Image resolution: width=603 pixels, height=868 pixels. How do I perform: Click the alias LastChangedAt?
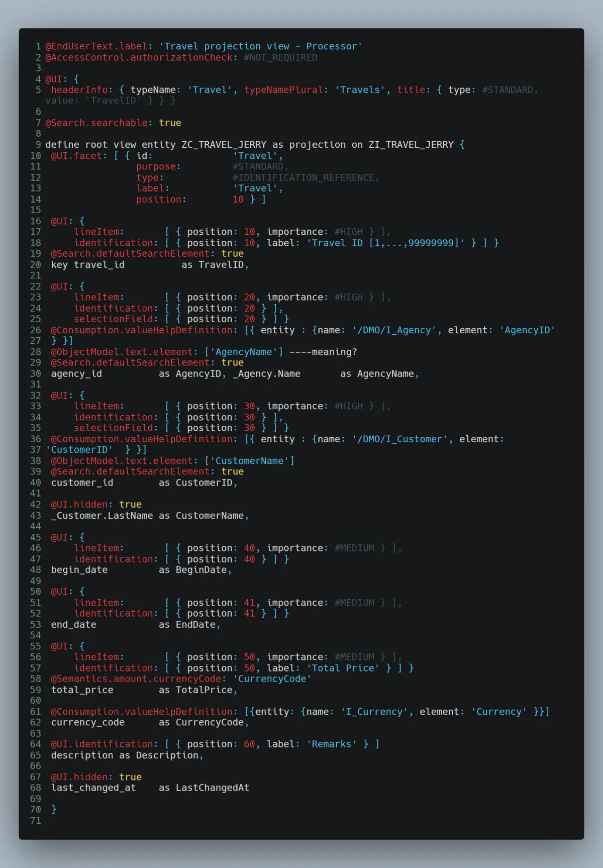[x=213, y=788]
